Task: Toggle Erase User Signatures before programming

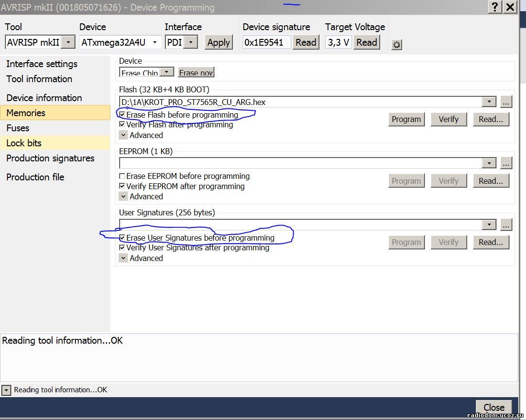Action: point(122,238)
